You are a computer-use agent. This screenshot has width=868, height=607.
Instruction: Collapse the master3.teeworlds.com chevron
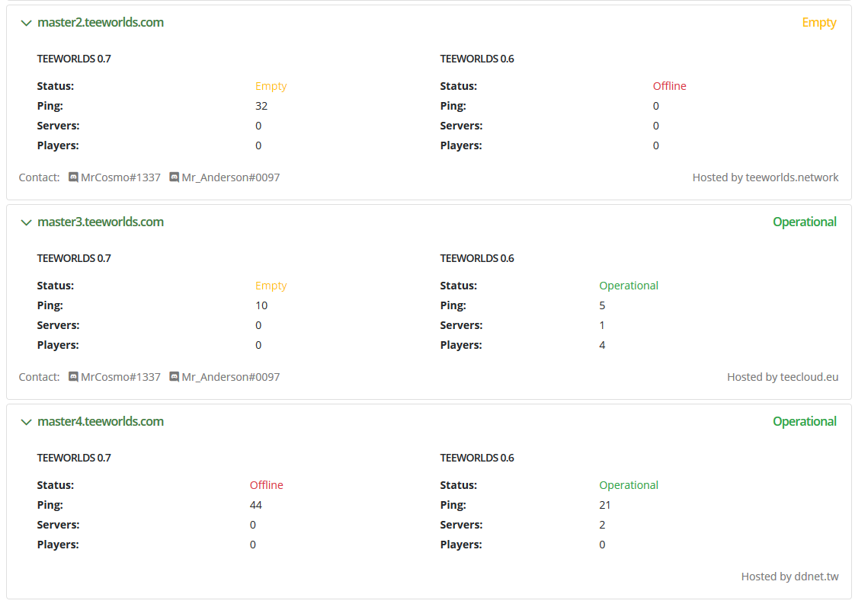[26, 222]
